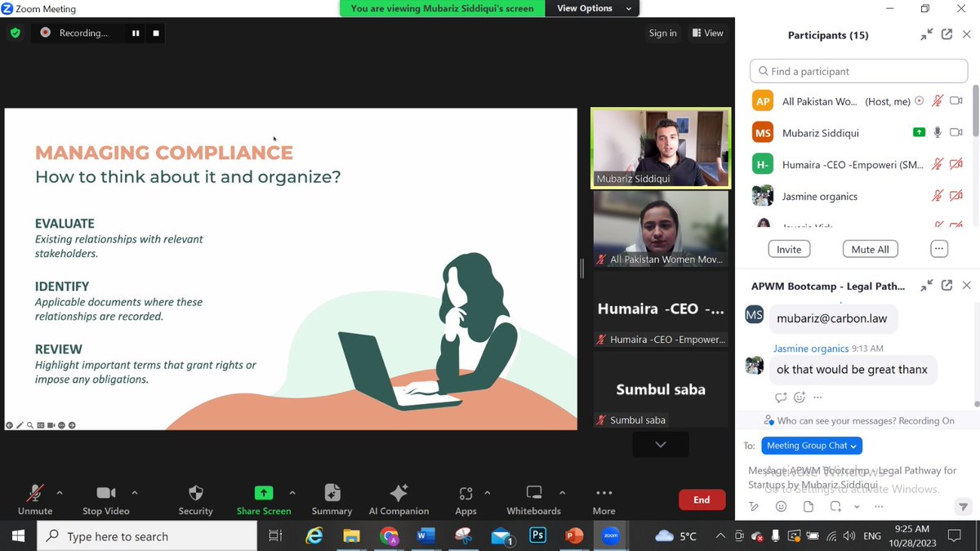Toggle Humaira's video-off icon
This screenshot has height=551, width=980.
tap(956, 164)
